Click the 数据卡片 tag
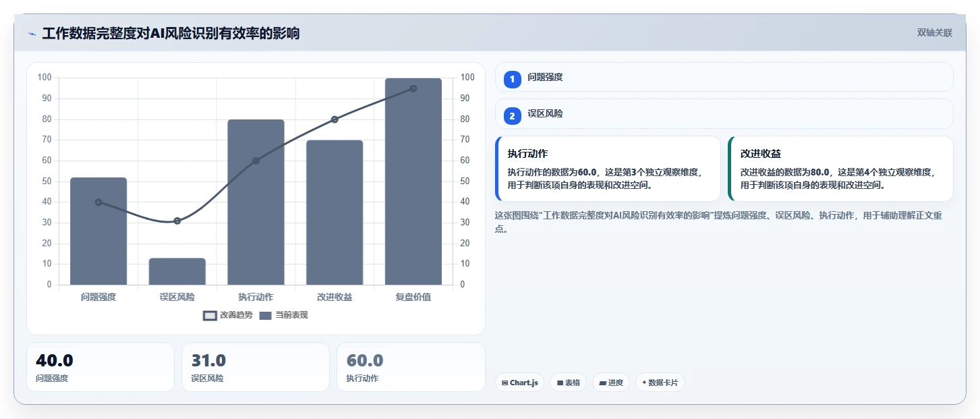 [x=660, y=383]
